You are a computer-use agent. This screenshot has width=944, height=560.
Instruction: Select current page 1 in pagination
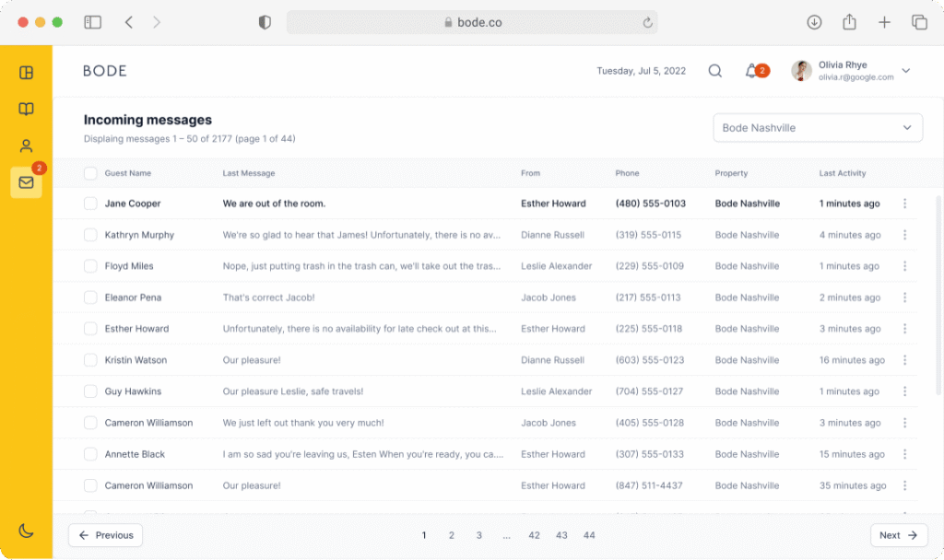[424, 535]
